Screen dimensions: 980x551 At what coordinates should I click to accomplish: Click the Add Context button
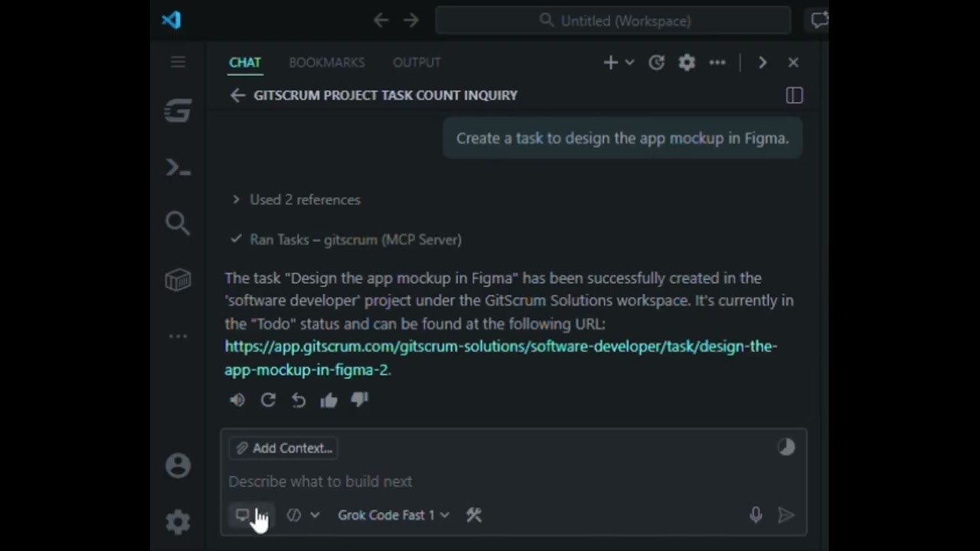[283, 448]
